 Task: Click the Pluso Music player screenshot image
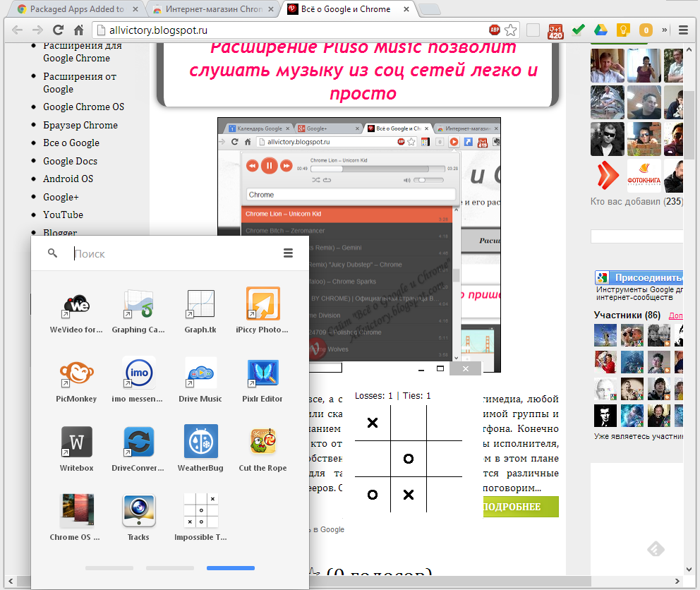point(359,245)
